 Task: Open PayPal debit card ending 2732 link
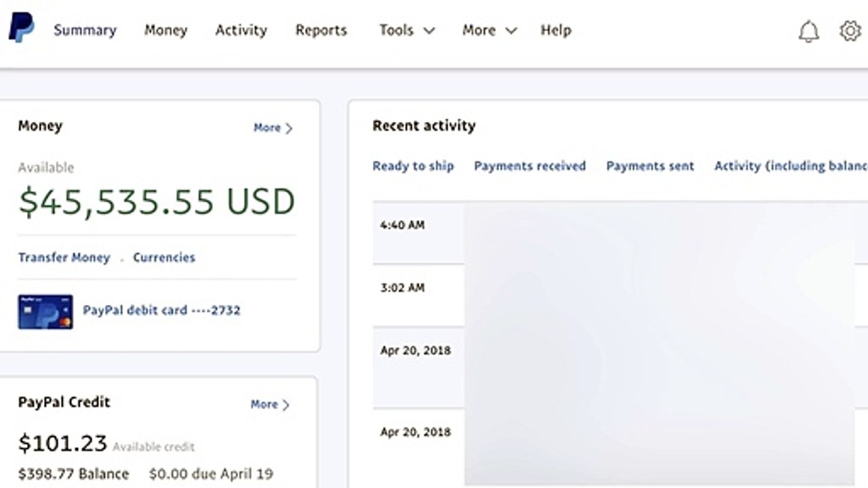[161, 310]
